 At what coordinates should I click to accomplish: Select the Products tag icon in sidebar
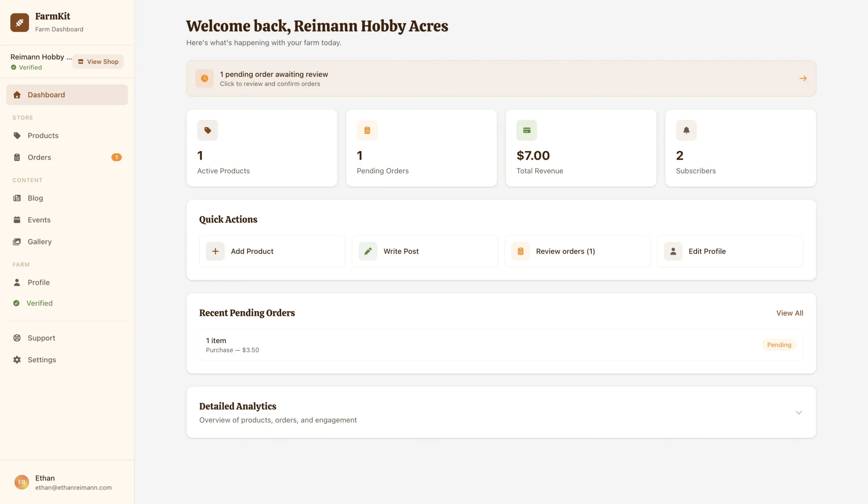tap(17, 135)
